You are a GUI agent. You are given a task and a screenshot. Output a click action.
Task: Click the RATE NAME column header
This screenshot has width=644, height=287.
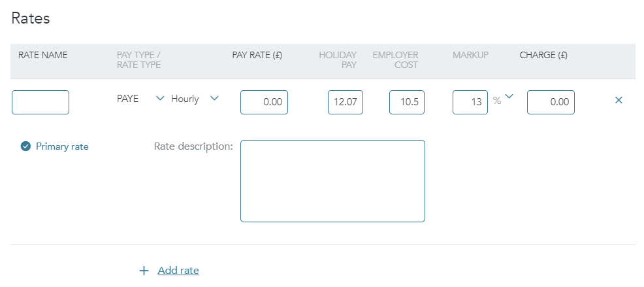pos(42,56)
